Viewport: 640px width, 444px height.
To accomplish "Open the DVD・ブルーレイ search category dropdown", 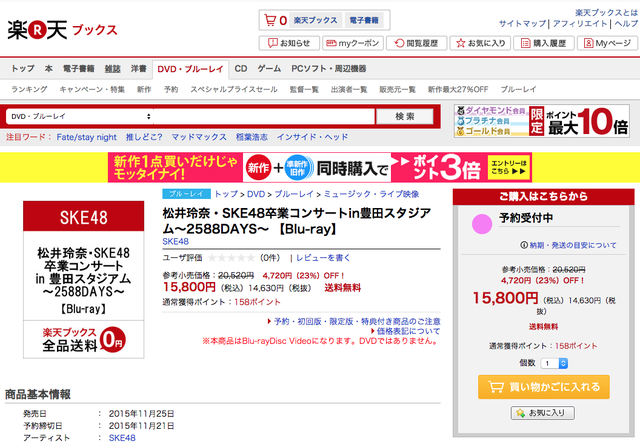I will pos(80,116).
